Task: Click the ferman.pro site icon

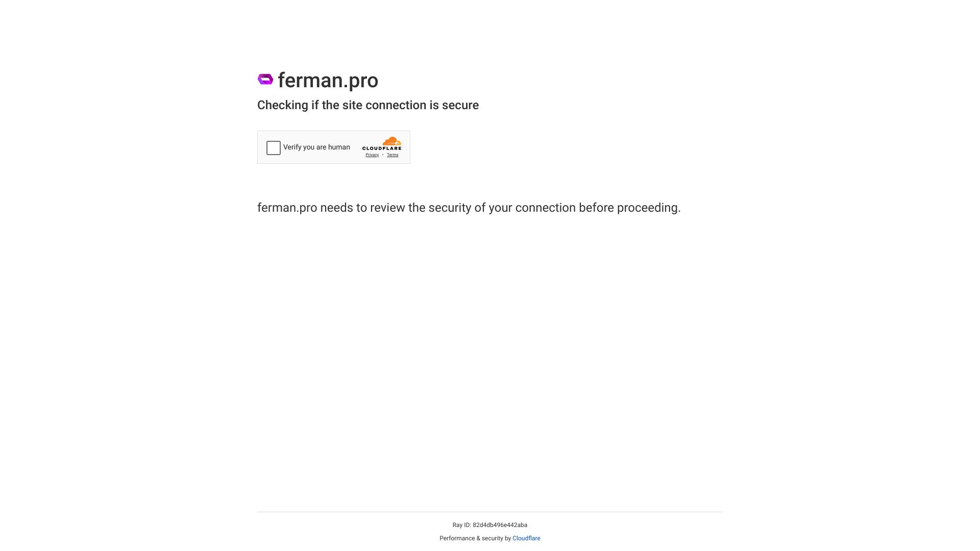Action: point(264,79)
